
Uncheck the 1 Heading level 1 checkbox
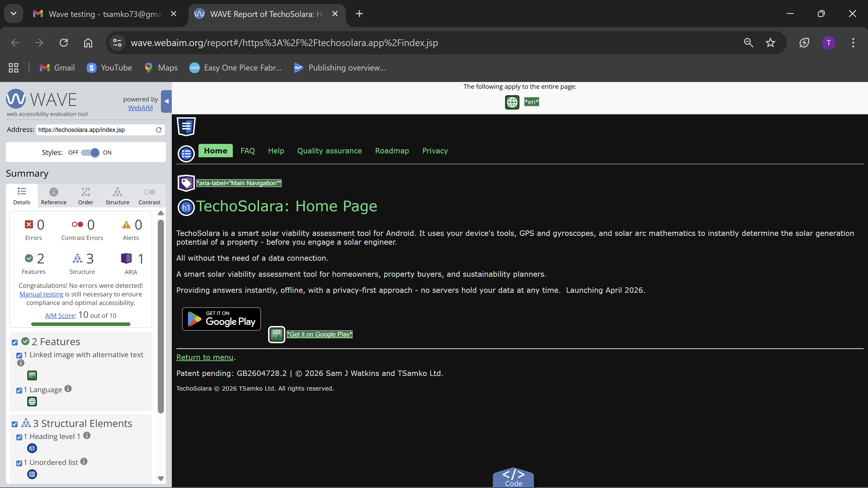pos(19,437)
